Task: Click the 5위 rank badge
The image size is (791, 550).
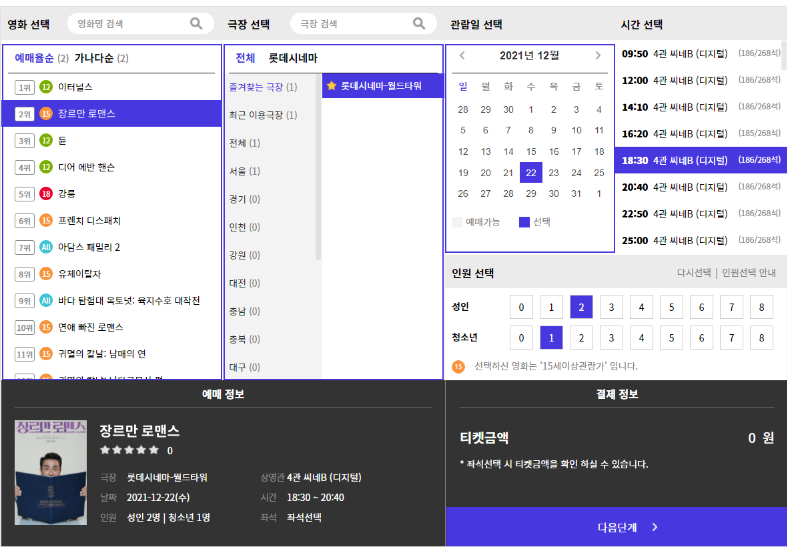Action: (x=25, y=194)
